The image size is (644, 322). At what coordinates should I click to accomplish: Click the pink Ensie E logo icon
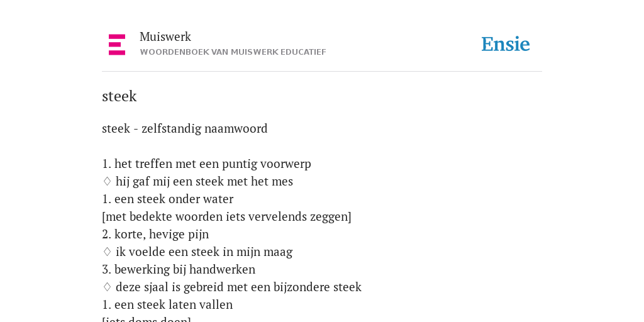pyautogui.click(x=117, y=45)
